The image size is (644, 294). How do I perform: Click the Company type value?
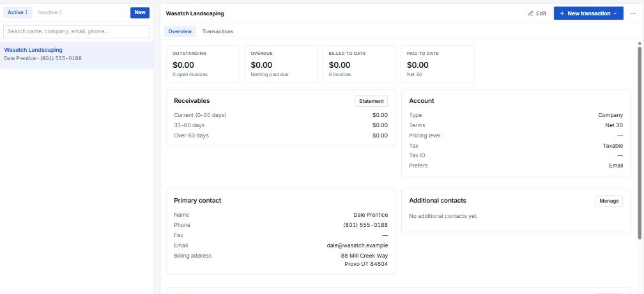[610, 115]
